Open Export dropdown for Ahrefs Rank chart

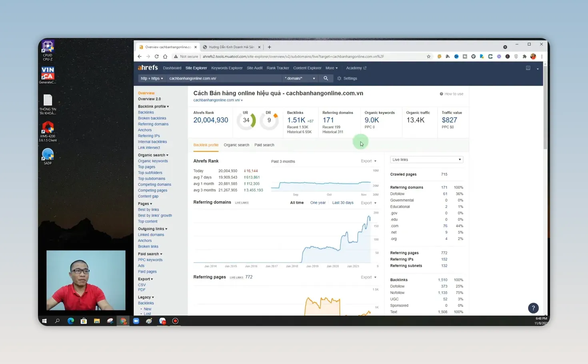click(x=368, y=161)
